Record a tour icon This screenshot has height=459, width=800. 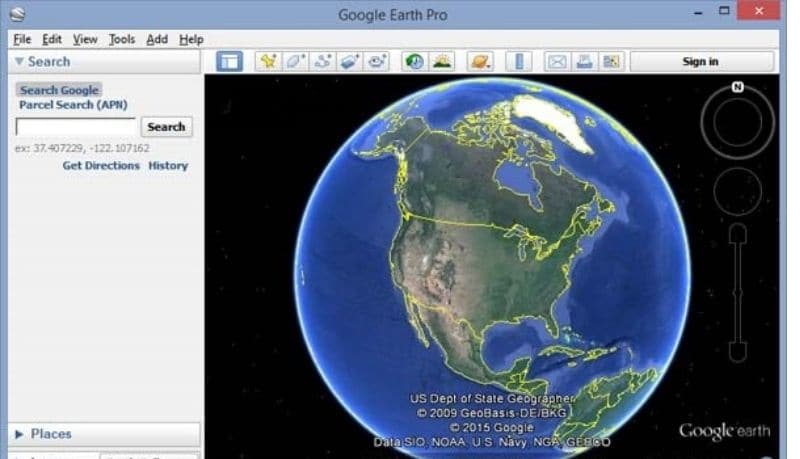[x=377, y=62]
